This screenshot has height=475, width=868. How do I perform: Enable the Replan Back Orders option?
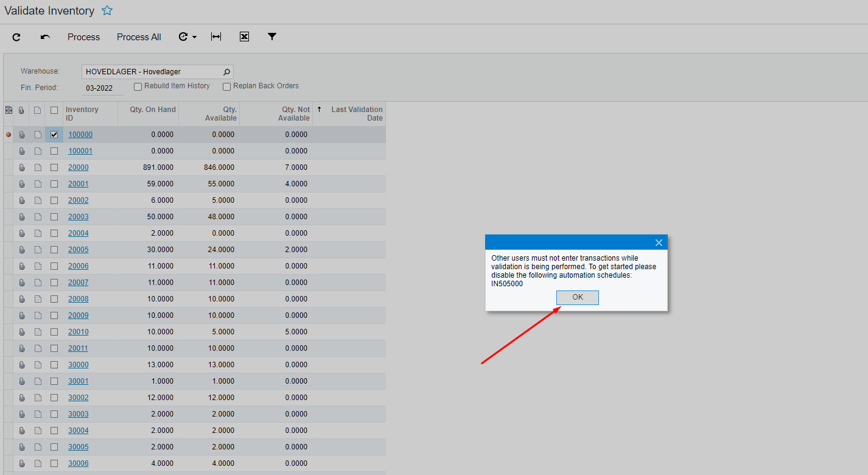coord(226,86)
